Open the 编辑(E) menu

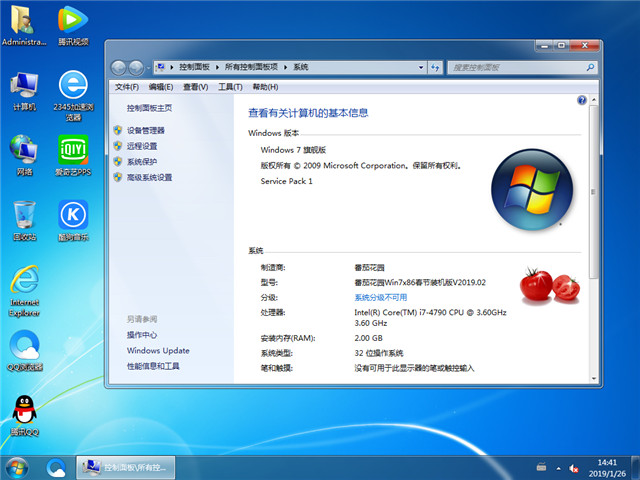[x=161, y=87]
